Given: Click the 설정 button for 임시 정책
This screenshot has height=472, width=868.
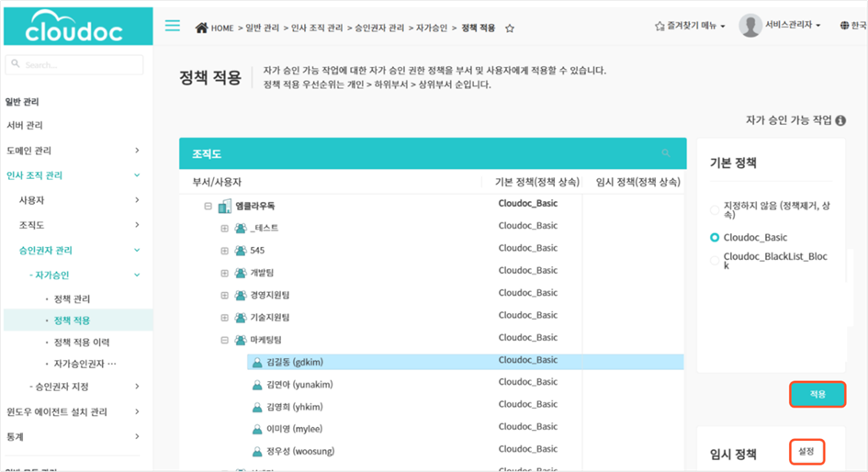Looking at the screenshot, I should coord(806,452).
